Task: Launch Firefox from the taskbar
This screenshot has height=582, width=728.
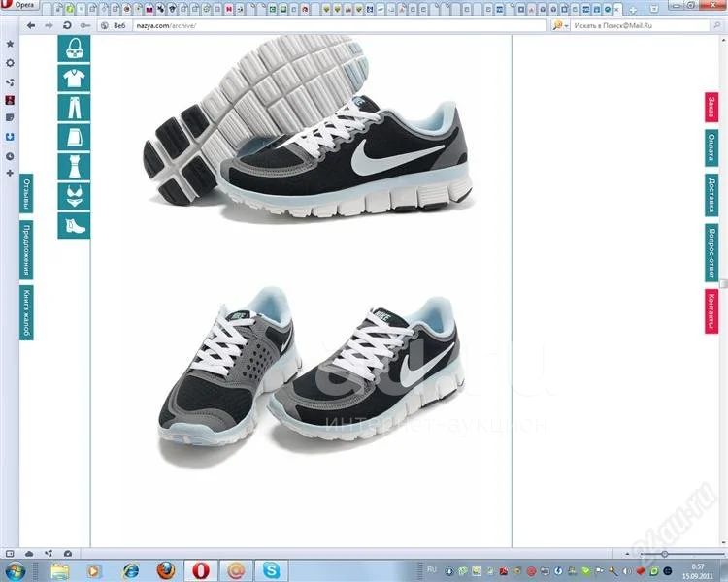Action: pyautogui.click(x=166, y=571)
